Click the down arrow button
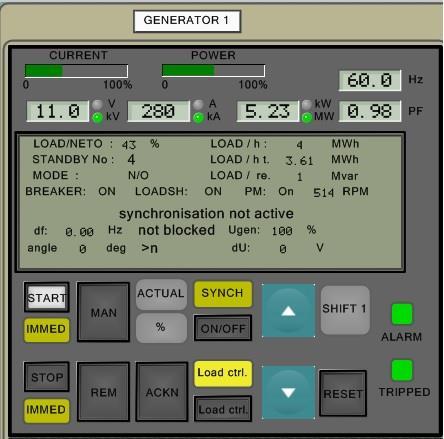444x439 pixels. [288, 392]
